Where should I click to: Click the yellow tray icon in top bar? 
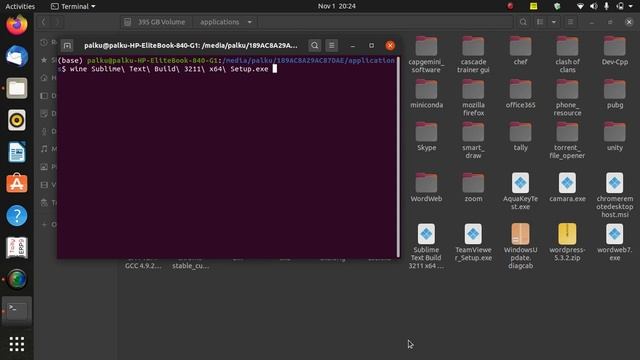(533, 6)
